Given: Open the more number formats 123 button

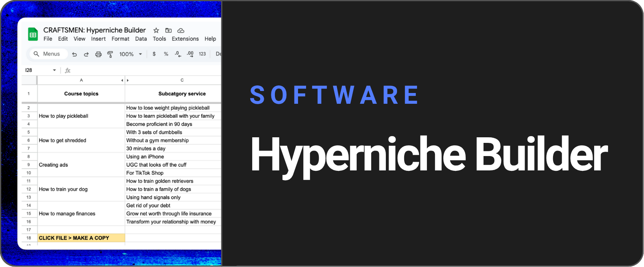Looking at the screenshot, I should (x=202, y=54).
